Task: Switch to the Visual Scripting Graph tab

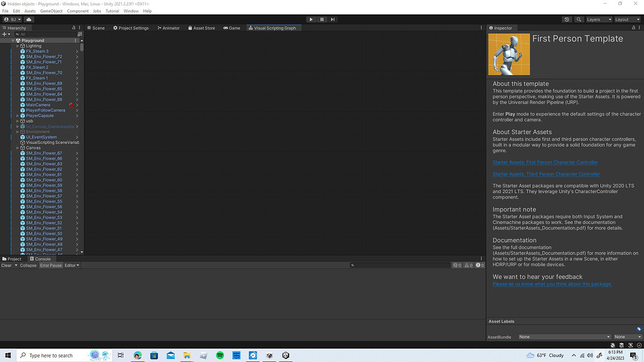Action: point(274,28)
